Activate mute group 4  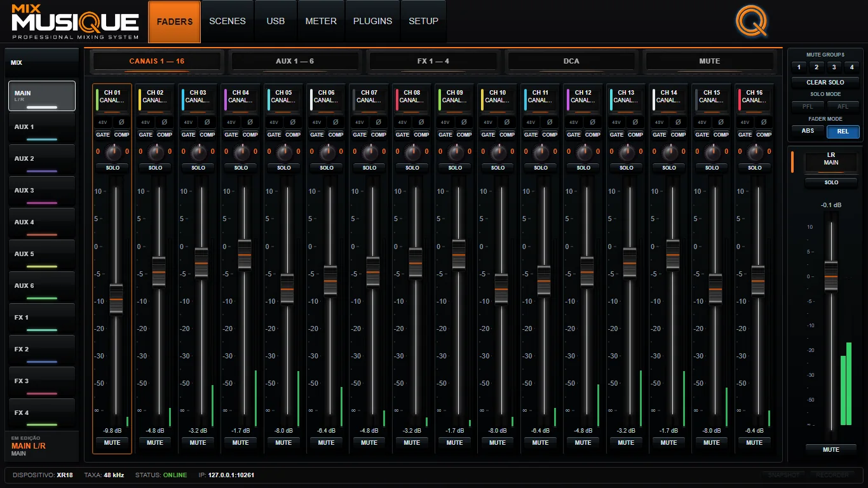[851, 67]
